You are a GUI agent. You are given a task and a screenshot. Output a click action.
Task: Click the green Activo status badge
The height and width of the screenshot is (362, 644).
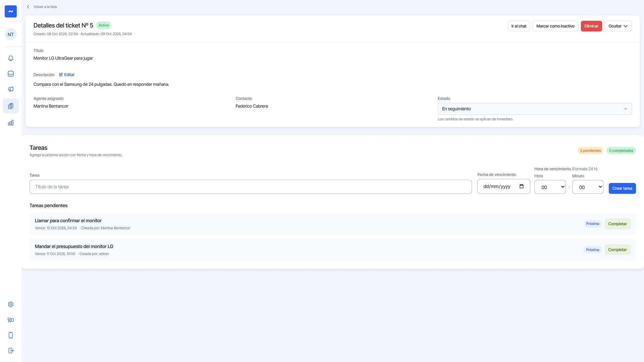(104, 25)
